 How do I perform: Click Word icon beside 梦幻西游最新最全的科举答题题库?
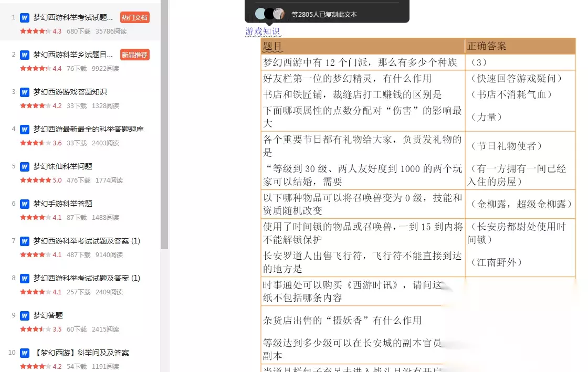click(25, 129)
